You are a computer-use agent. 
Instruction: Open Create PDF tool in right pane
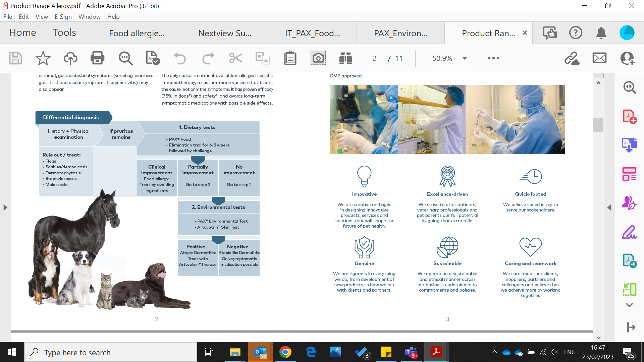tap(629, 117)
